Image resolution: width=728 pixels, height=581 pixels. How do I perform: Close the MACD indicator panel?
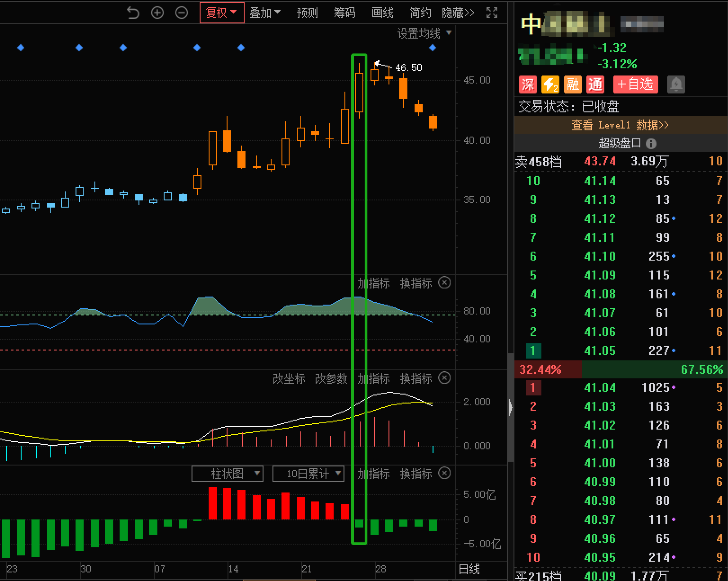[444, 378]
